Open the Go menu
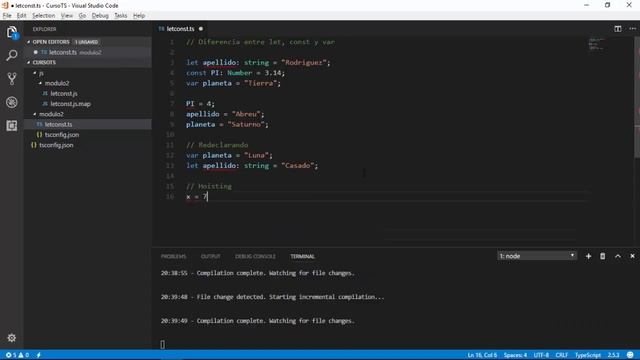This screenshot has height=360, width=640. pos(82,16)
